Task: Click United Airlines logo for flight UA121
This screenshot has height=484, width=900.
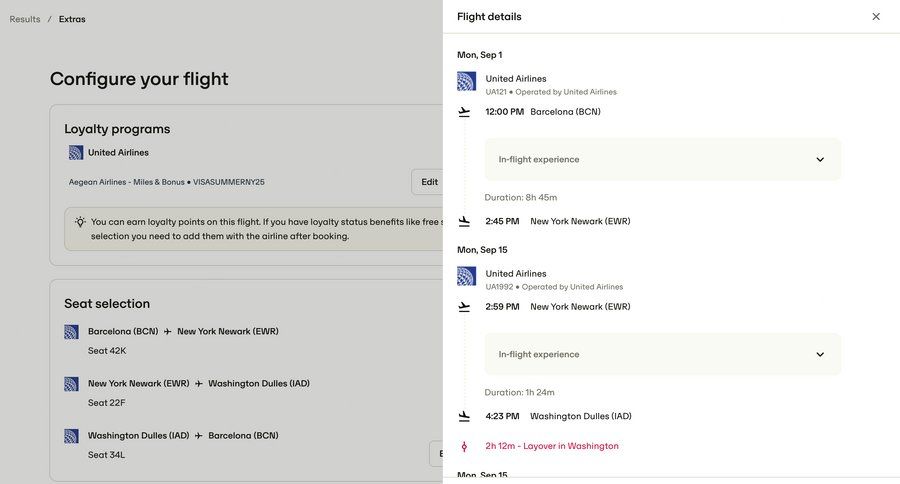Action: tap(466, 81)
